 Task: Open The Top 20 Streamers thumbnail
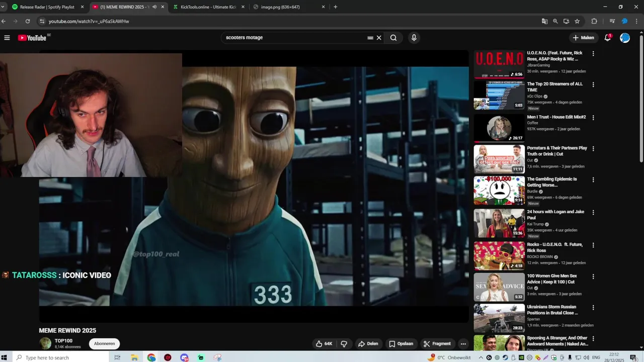pos(499,96)
